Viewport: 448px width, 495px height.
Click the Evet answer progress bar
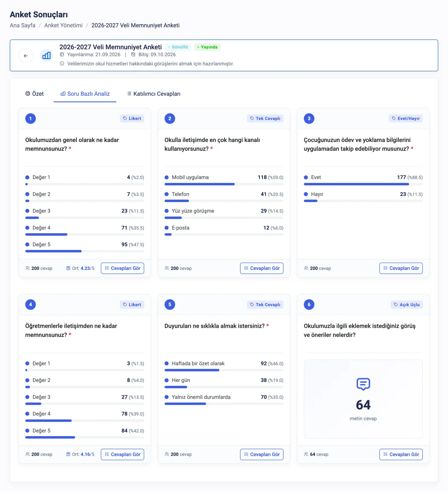tap(363, 184)
